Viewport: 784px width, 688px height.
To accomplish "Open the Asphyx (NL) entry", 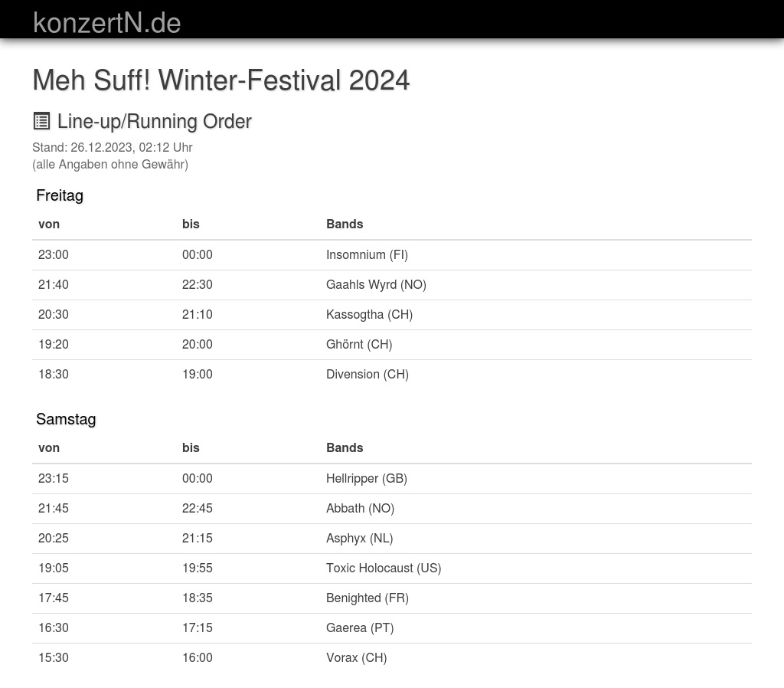I will [x=359, y=538].
